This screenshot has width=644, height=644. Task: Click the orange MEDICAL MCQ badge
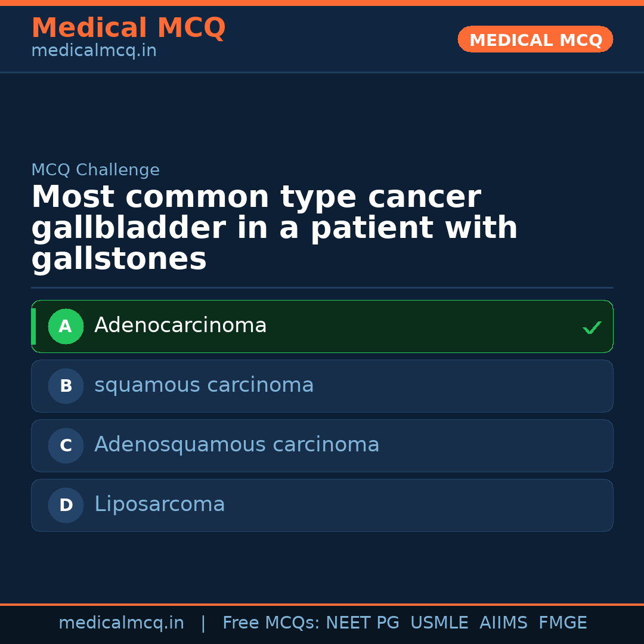(535, 40)
